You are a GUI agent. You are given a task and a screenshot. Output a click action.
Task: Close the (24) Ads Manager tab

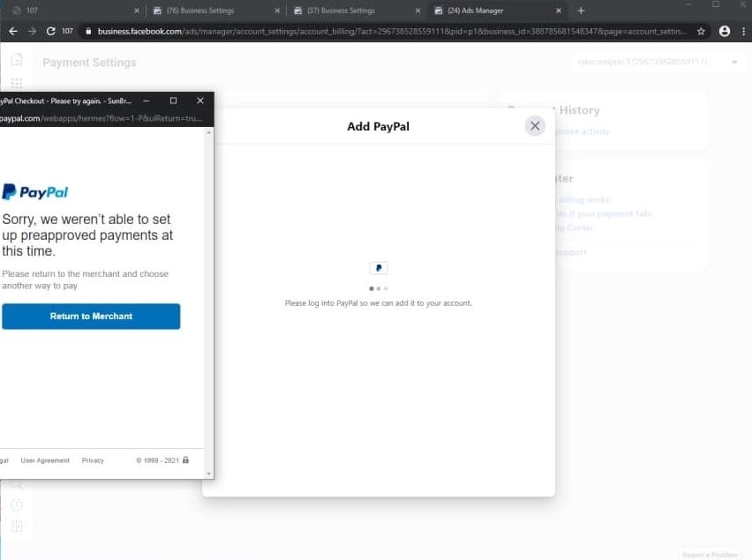pyautogui.click(x=558, y=11)
